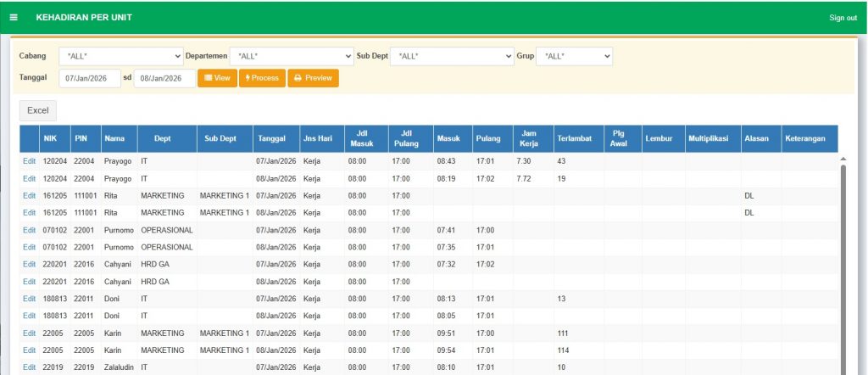
Task: Expand the Sub Dept dropdown
Action: (x=451, y=56)
